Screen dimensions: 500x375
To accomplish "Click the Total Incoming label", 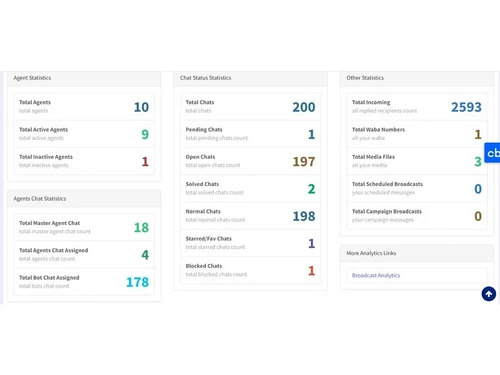I will [371, 102].
